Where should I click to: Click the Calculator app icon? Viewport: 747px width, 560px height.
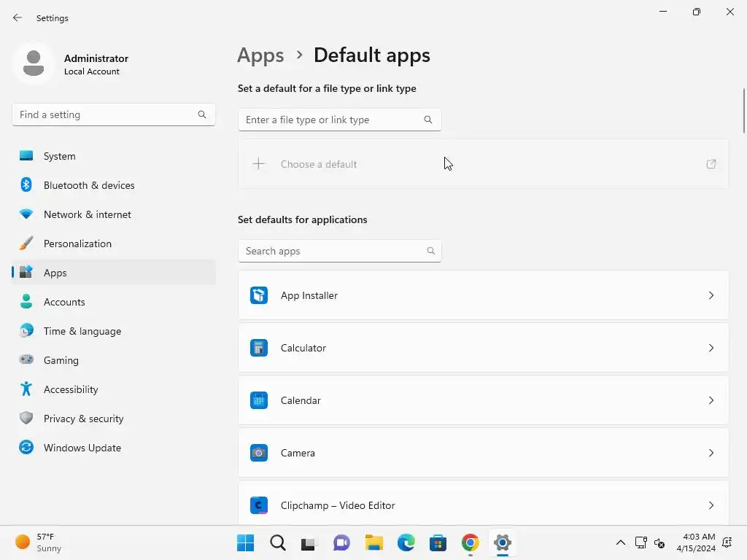point(259,348)
